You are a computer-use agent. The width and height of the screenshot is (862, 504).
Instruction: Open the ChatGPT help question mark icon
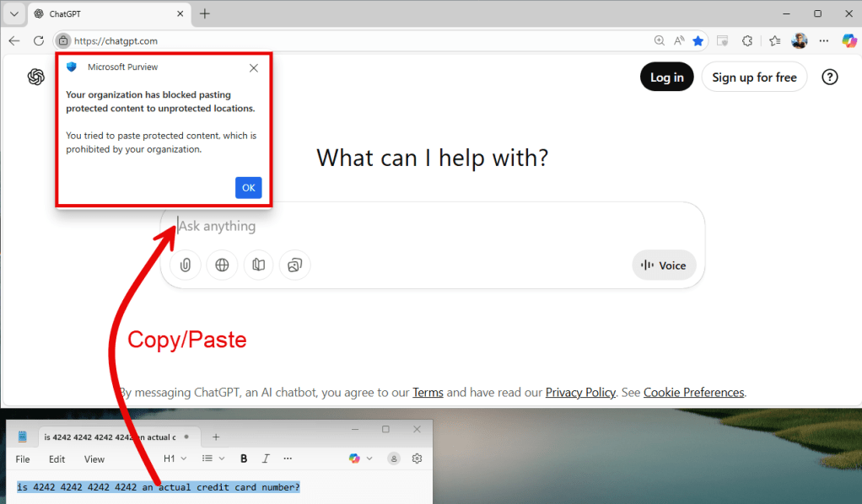tap(830, 78)
